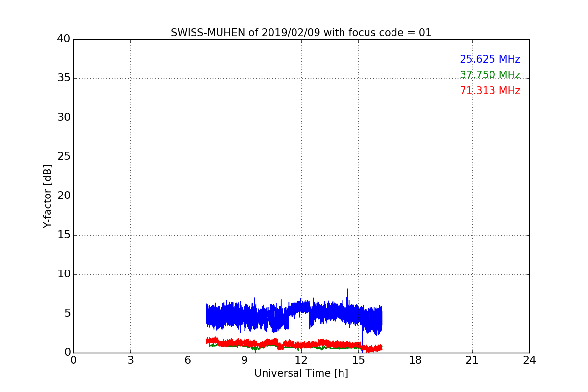Click the y-axis tick label 10
The width and height of the screenshot is (588, 392).
click(64, 274)
